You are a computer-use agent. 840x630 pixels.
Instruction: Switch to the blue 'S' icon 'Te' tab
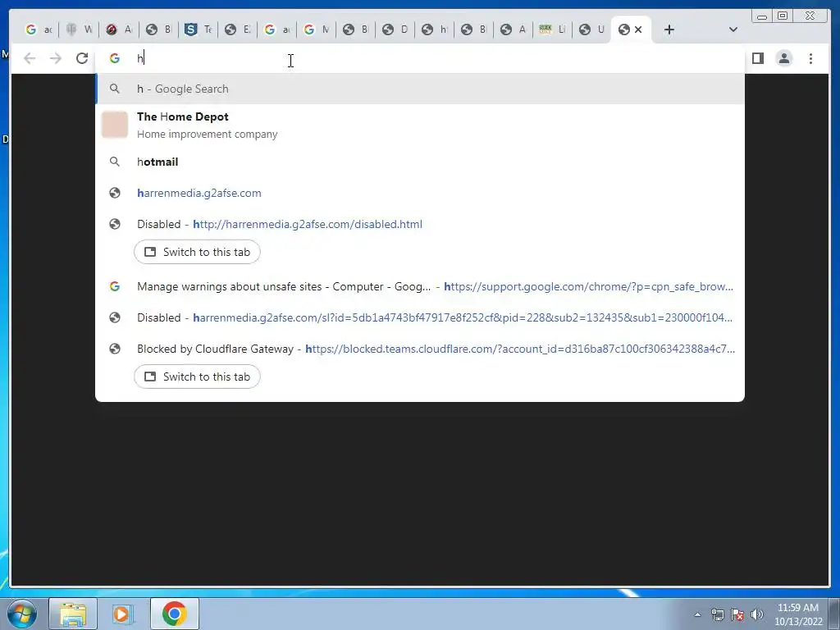[199, 30]
